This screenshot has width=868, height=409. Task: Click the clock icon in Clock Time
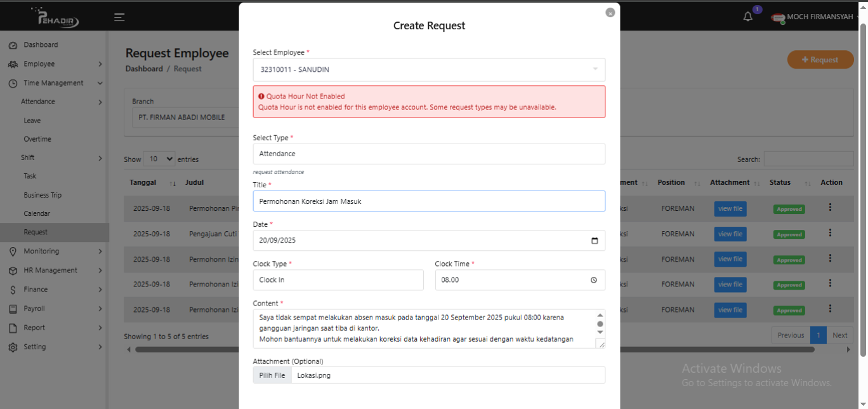pos(593,280)
